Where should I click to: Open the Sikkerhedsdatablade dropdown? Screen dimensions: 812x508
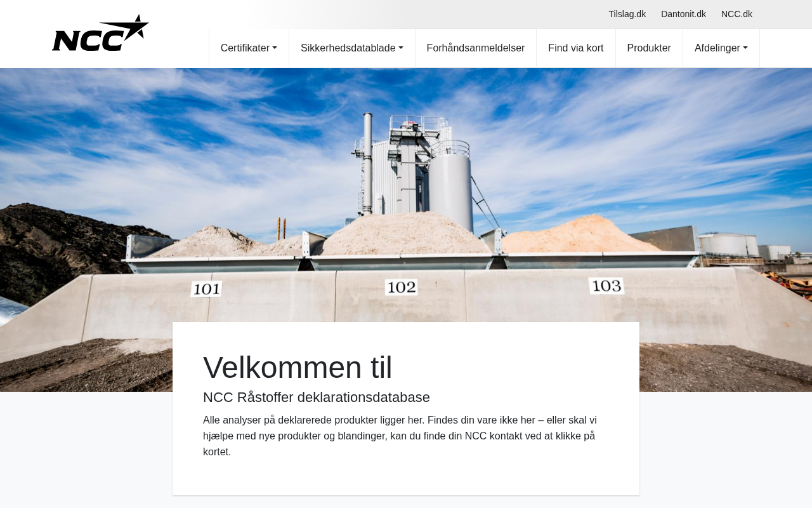[x=352, y=48]
